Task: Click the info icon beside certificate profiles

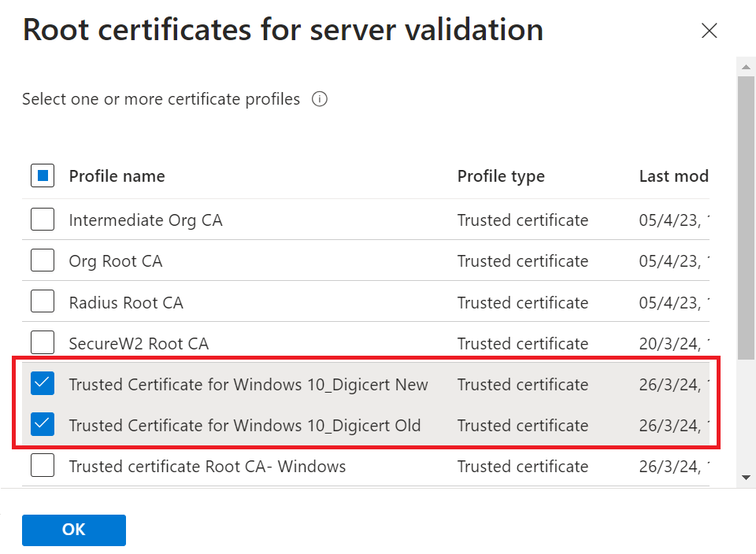Action: coord(319,99)
